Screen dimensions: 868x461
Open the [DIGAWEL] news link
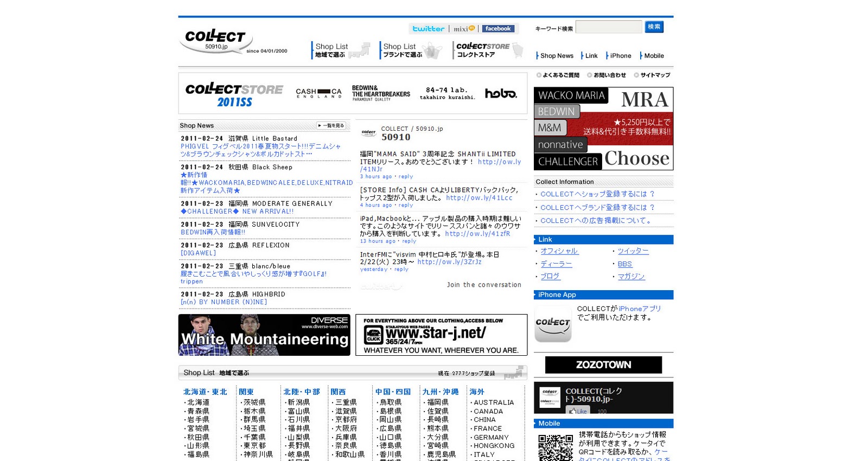click(x=198, y=253)
